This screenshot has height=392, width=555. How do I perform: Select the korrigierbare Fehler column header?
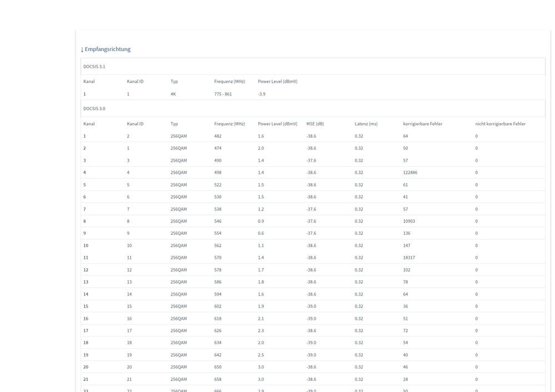coord(422,124)
